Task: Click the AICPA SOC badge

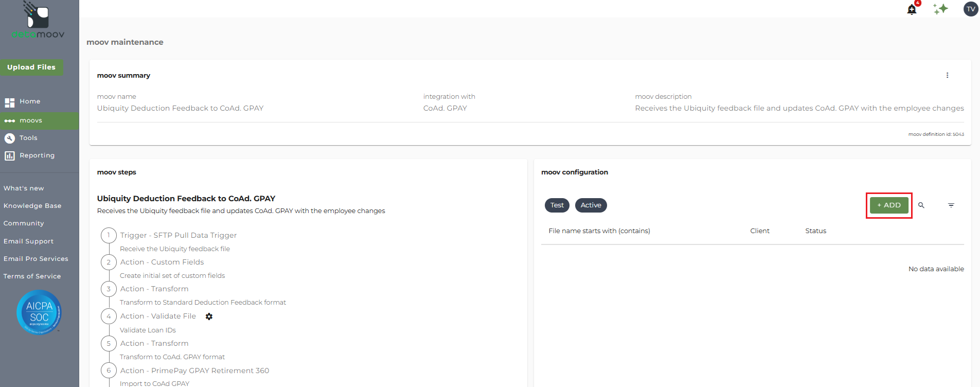Action: pos(39,312)
